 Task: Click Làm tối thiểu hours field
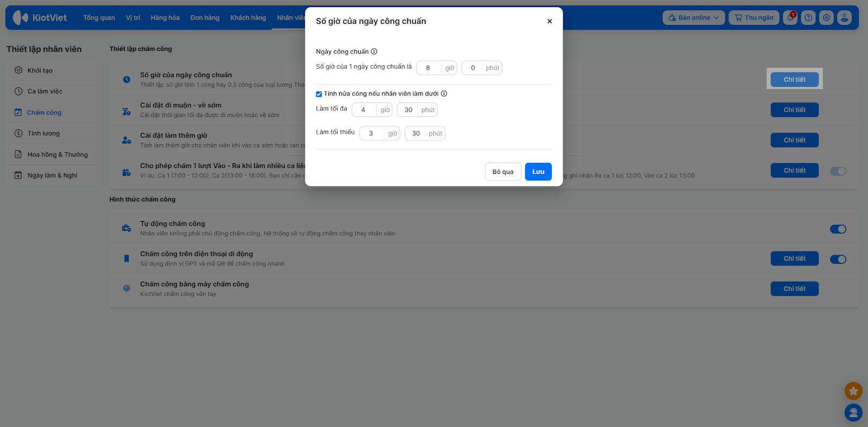372,133
